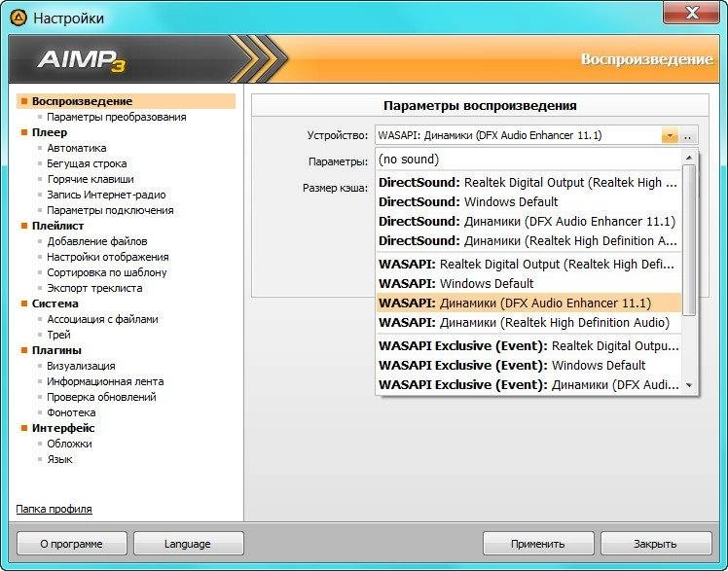Open Добавление файлов settings
This screenshot has height=571, width=728.
click(97, 241)
